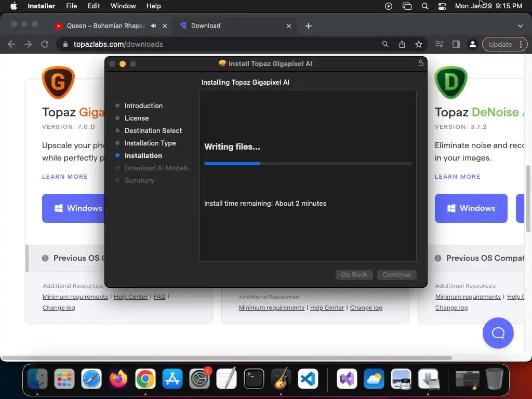Reload the topazlabs page
This screenshot has width=532, height=399.
pos(45,44)
